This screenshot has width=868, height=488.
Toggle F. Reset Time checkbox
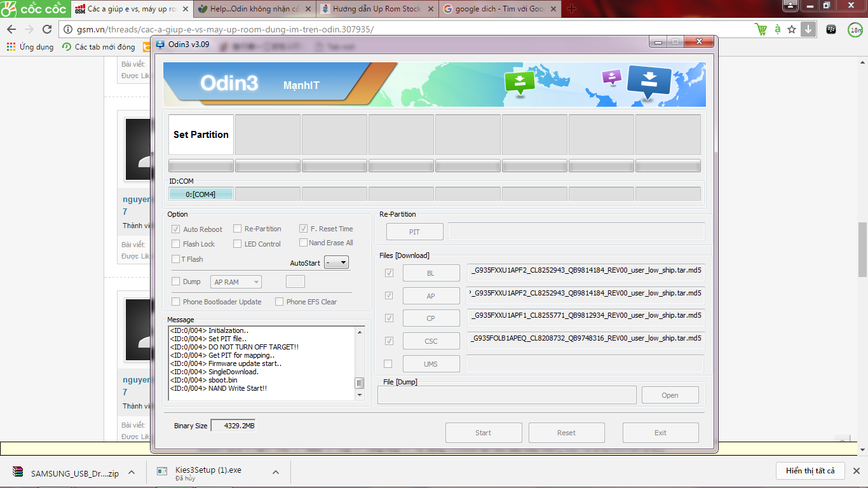[304, 229]
